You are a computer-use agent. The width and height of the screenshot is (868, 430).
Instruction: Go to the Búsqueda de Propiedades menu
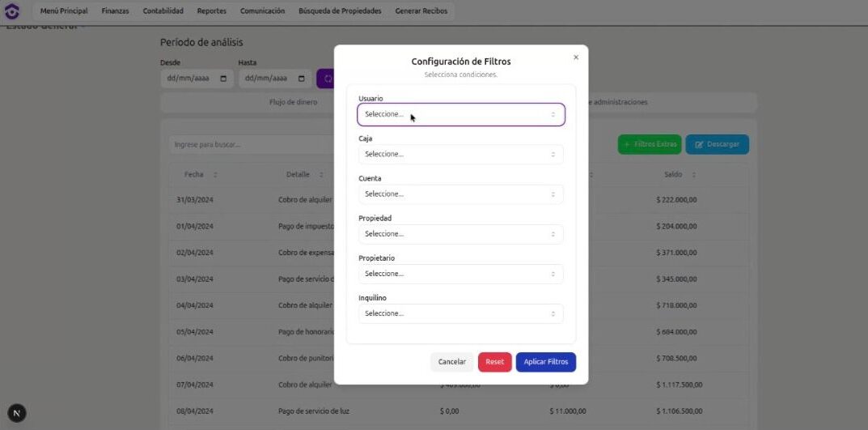340,11
